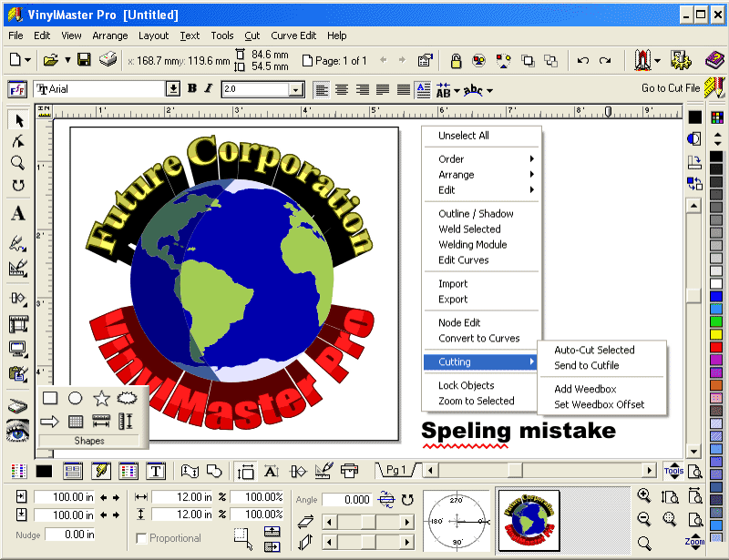Screen dimensions: 729x560
Task: Switch to the Pg 1 page tab
Action: pyautogui.click(x=395, y=470)
